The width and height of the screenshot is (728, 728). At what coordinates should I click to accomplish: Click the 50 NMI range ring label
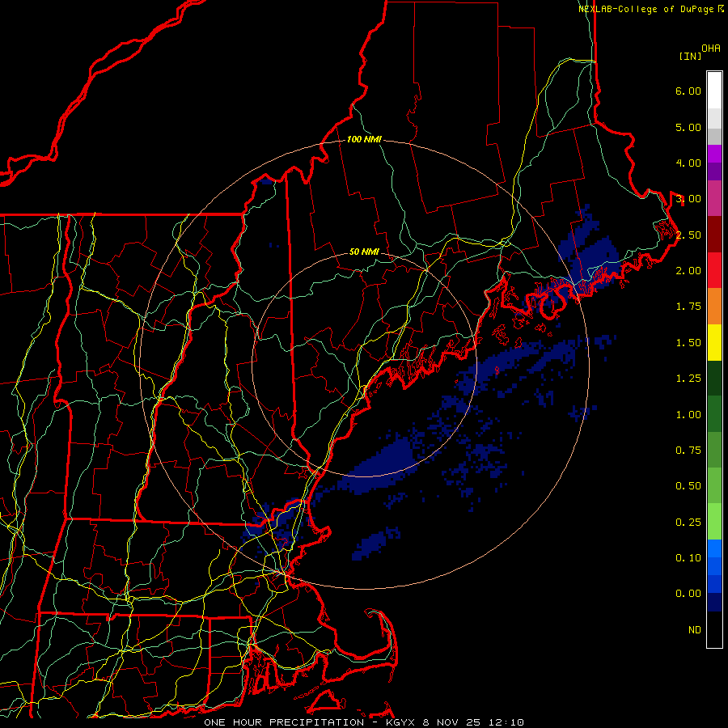click(x=364, y=252)
